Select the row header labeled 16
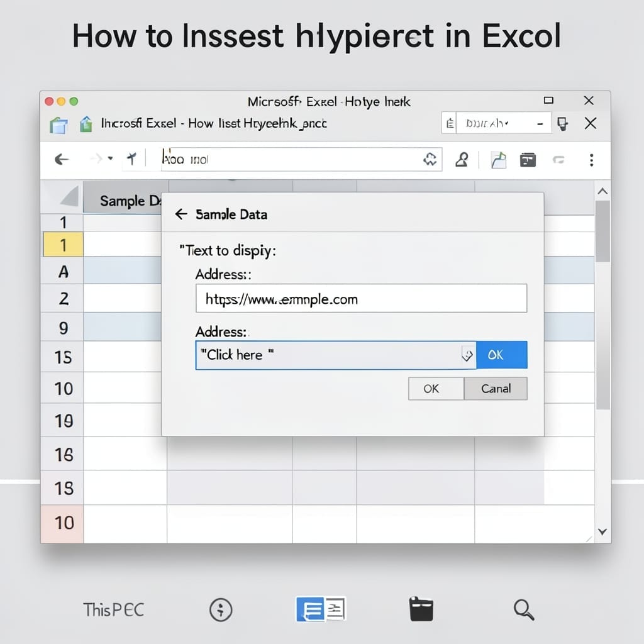This screenshot has height=644, width=644. 63,454
